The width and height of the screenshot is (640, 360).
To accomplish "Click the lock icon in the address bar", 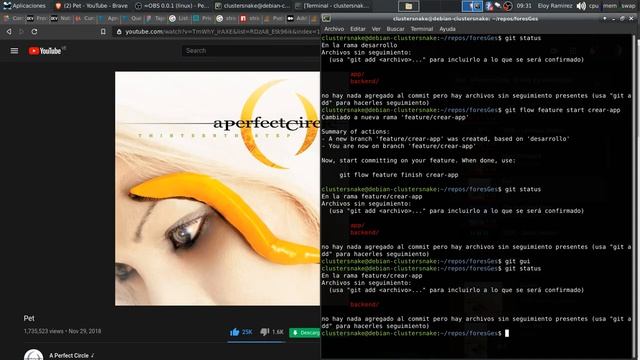I will (119, 31).
